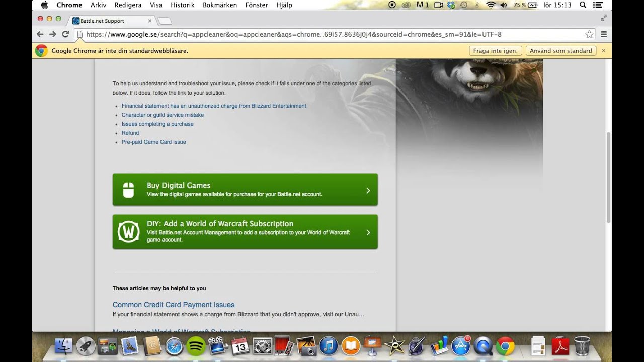Go back with Chrome's back arrow
The width and height of the screenshot is (644, 362).
coord(40,34)
